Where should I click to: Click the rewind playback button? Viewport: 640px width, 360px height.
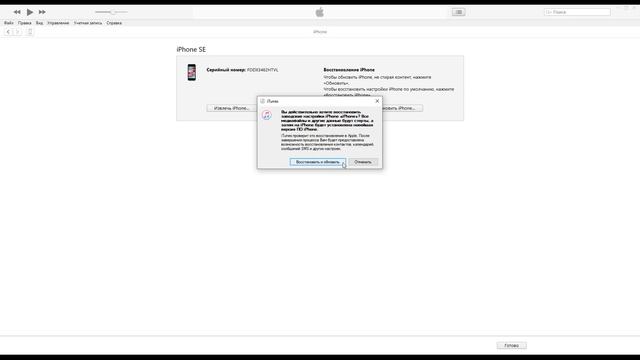coord(17,12)
